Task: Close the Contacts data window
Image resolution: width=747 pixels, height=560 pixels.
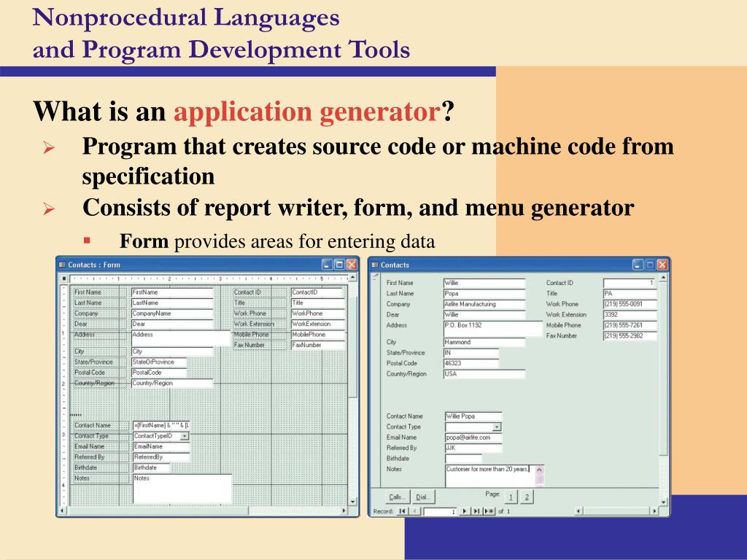Action: click(x=662, y=265)
